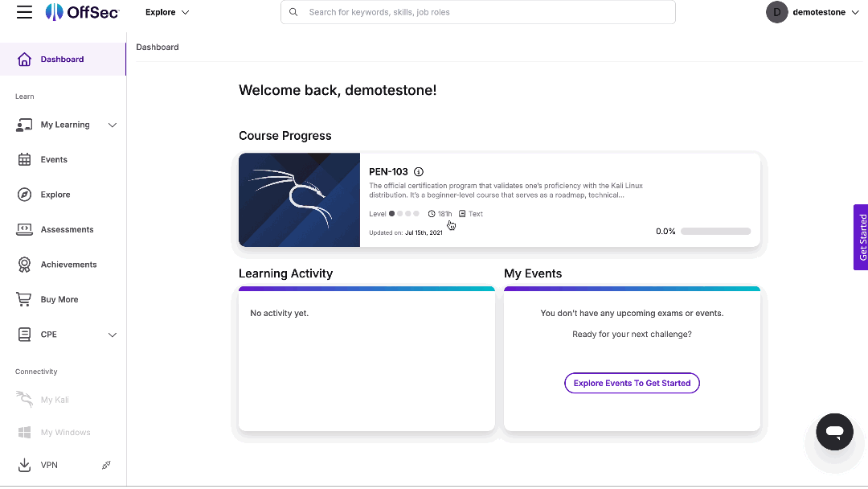The height and width of the screenshot is (489, 868).
Task: Click the search magnifier icon
Action: pyautogui.click(x=293, y=12)
